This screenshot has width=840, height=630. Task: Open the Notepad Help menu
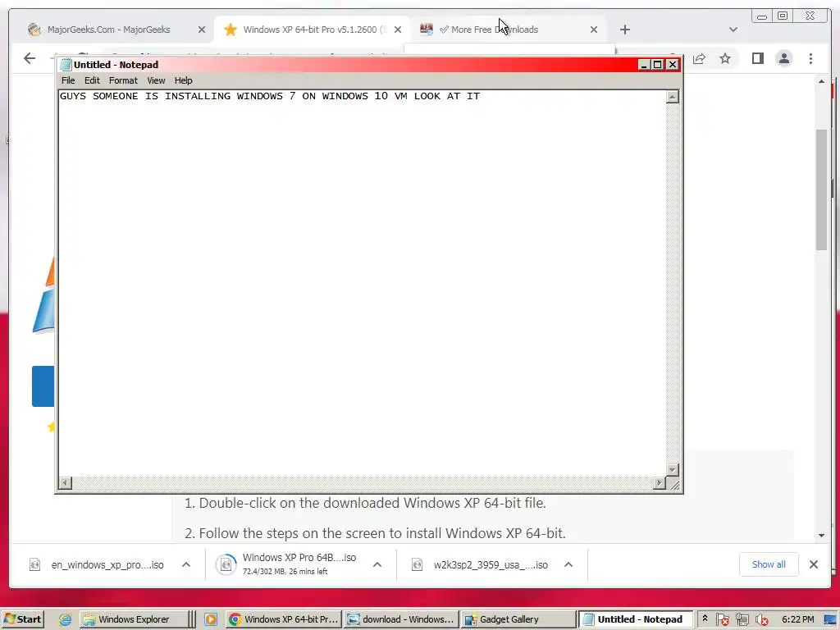pyautogui.click(x=183, y=80)
